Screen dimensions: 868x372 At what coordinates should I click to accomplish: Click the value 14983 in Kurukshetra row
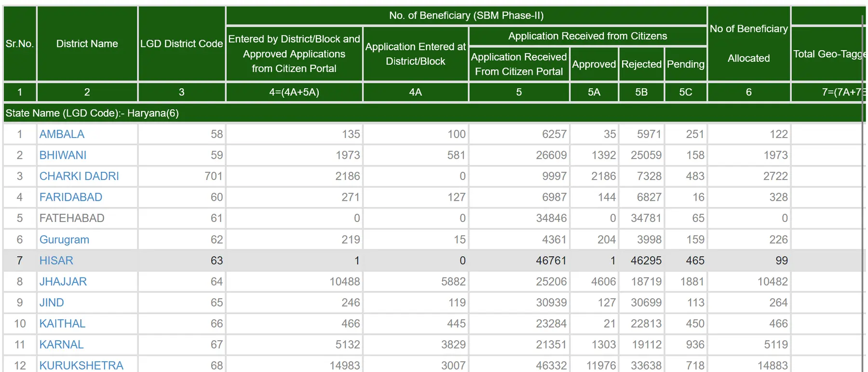[x=345, y=366]
